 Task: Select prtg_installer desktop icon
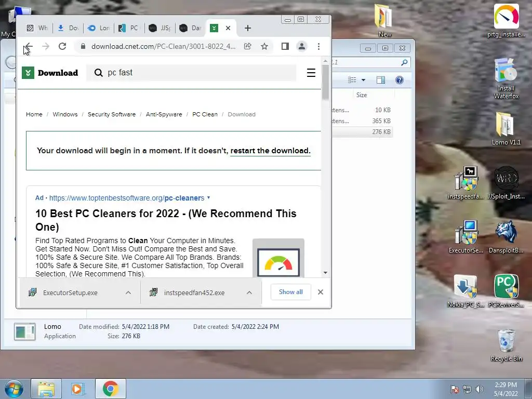(x=506, y=21)
